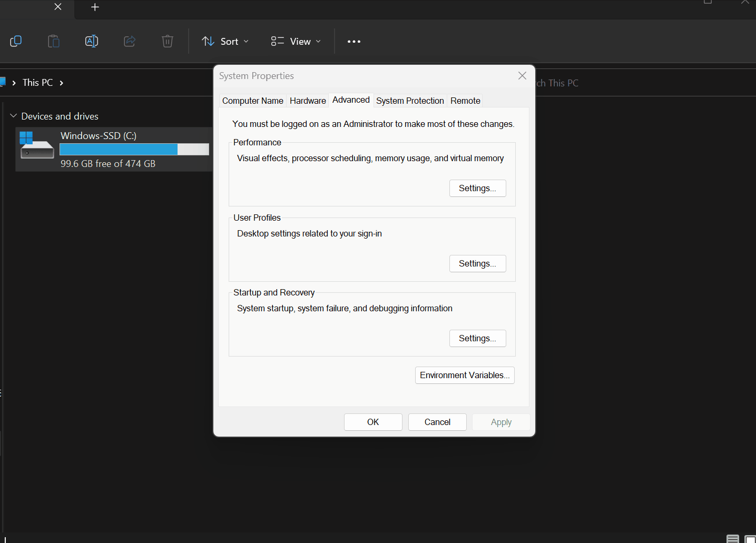This screenshot has height=543, width=756.
Task: Switch to the Computer Name tab
Action: 253,101
